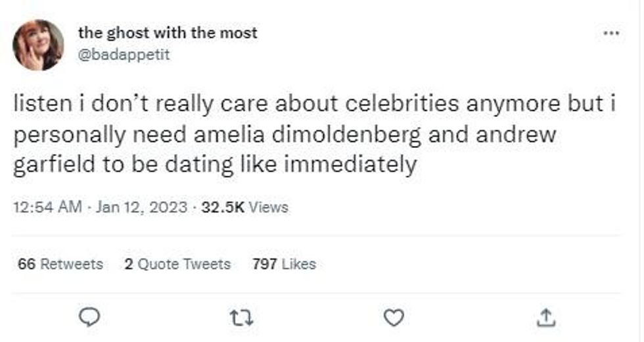Screen dimensions: 644x342
Task: Open the author's profile picture
Action: tap(38, 45)
